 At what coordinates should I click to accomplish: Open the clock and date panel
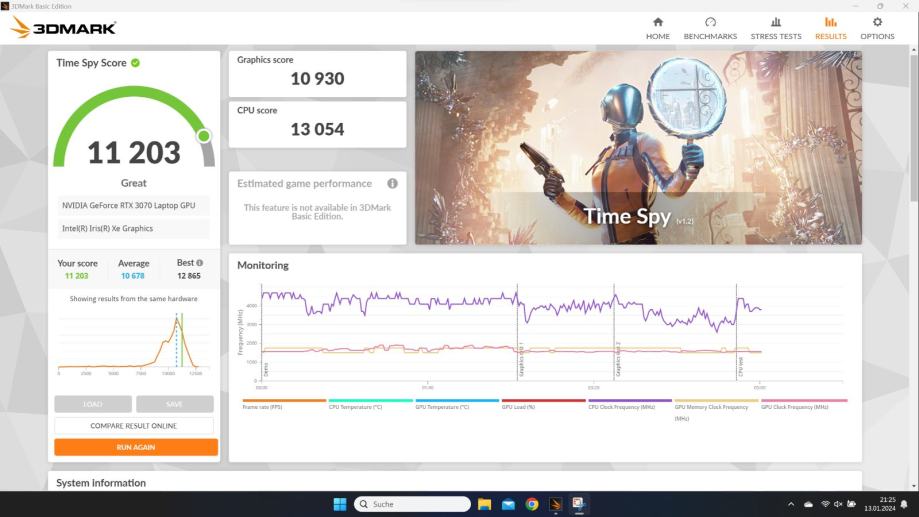(879, 504)
